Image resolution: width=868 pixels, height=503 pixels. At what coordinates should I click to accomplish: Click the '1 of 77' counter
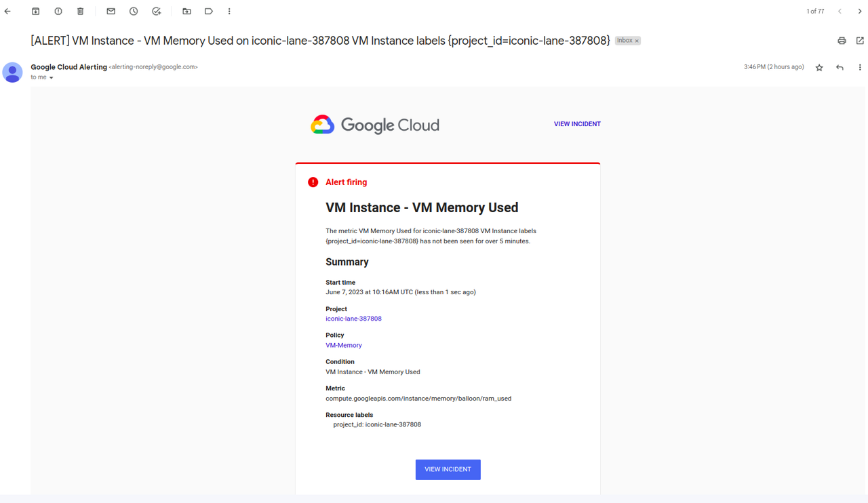point(815,12)
